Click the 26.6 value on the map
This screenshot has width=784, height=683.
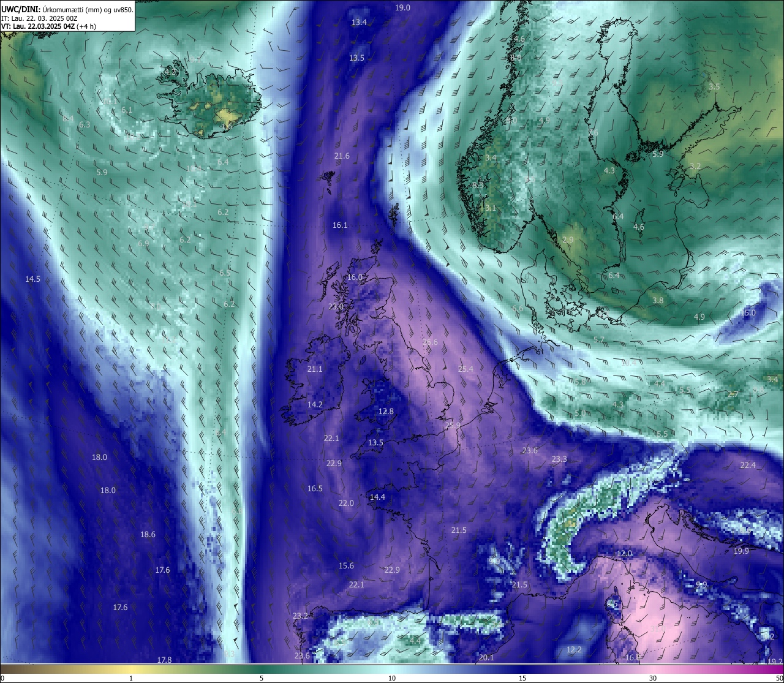(430, 342)
